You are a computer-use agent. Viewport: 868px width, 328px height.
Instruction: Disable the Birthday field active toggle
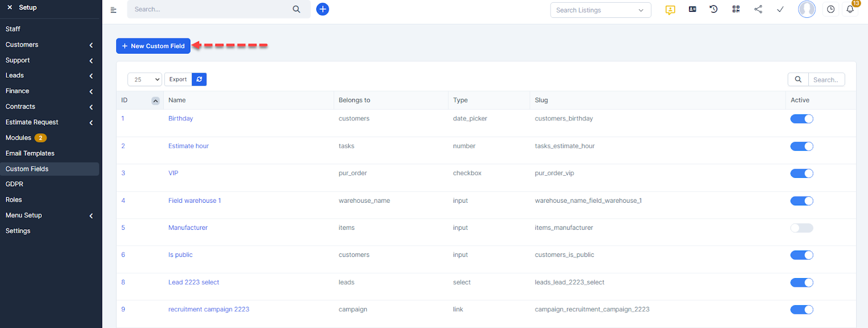click(x=801, y=119)
